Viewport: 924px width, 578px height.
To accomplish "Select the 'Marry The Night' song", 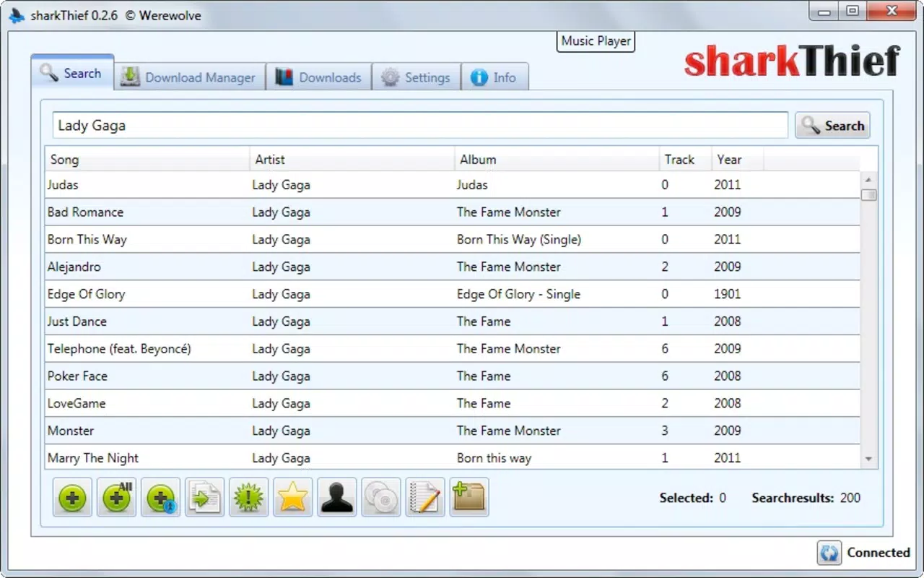I will coord(453,457).
